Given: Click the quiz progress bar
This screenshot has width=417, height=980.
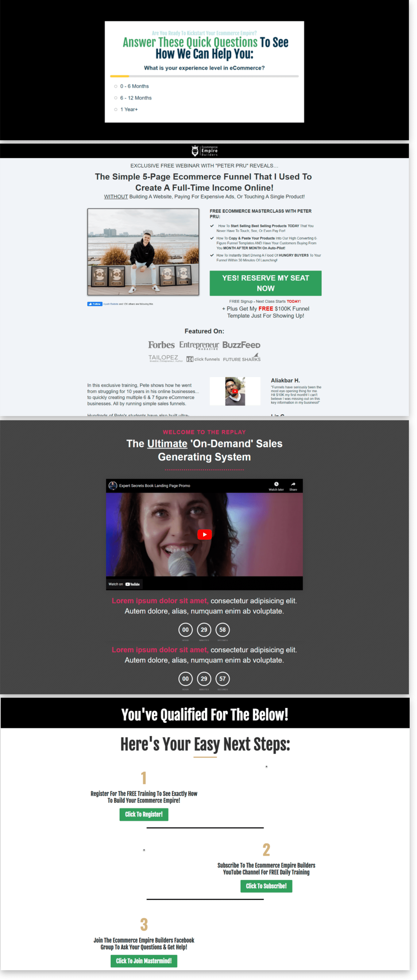Looking at the screenshot, I should [204, 76].
